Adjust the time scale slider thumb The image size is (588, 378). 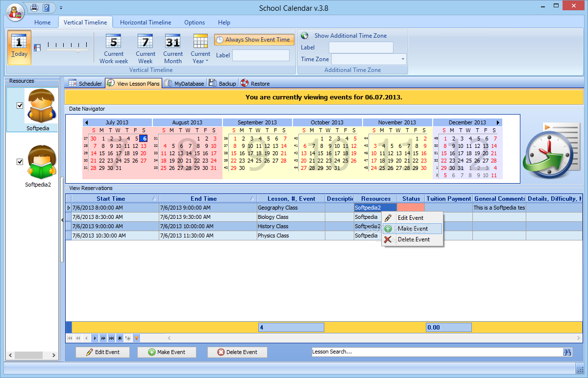(78, 49)
